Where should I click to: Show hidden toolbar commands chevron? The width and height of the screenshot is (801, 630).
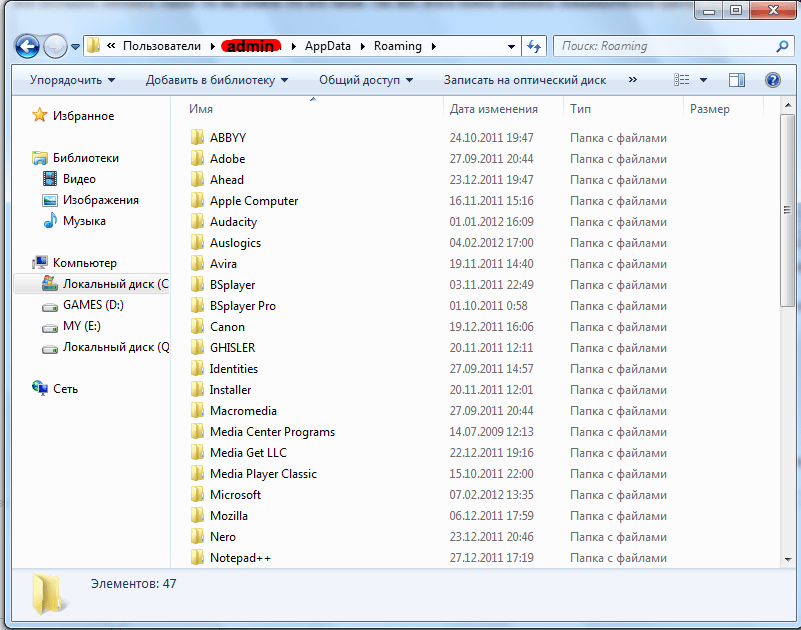tap(633, 80)
